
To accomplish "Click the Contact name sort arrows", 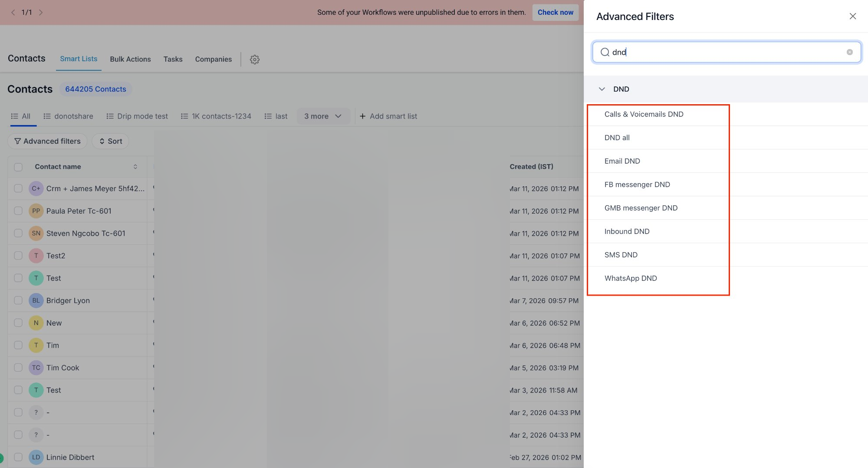I will tap(135, 167).
